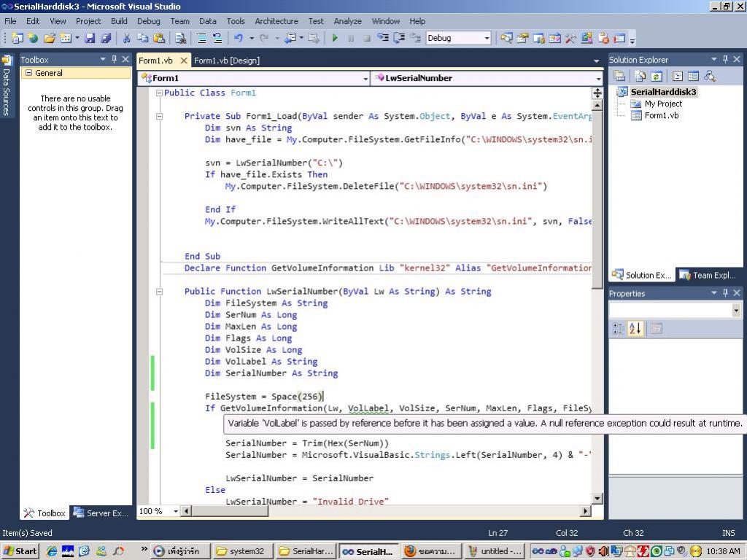Click the Windows Start button

[20, 551]
